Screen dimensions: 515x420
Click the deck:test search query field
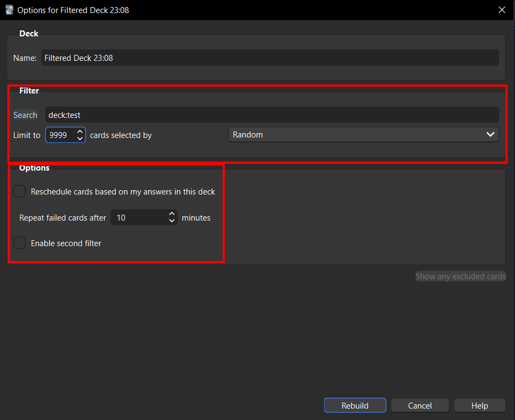pos(272,115)
